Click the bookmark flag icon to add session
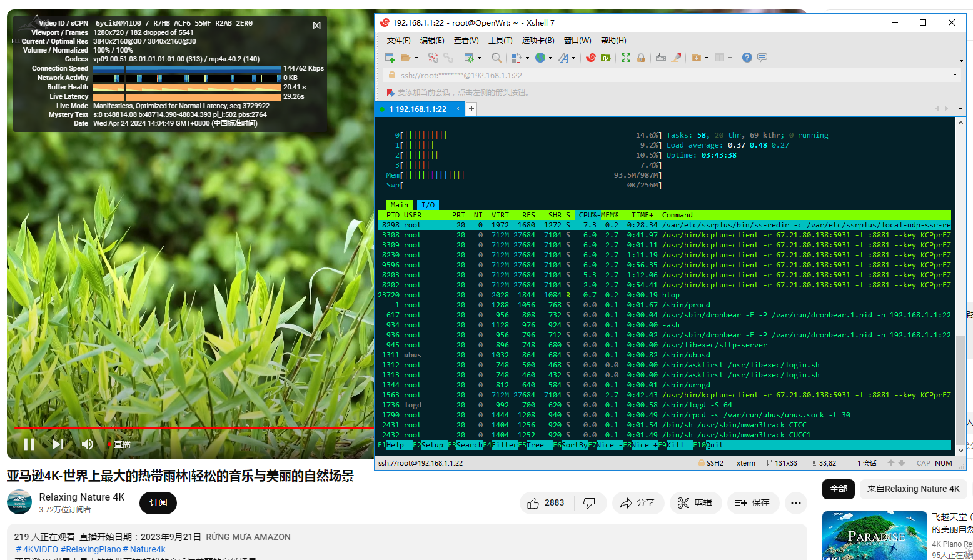The width and height of the screenshot is (973, 560). click(391, 92)
